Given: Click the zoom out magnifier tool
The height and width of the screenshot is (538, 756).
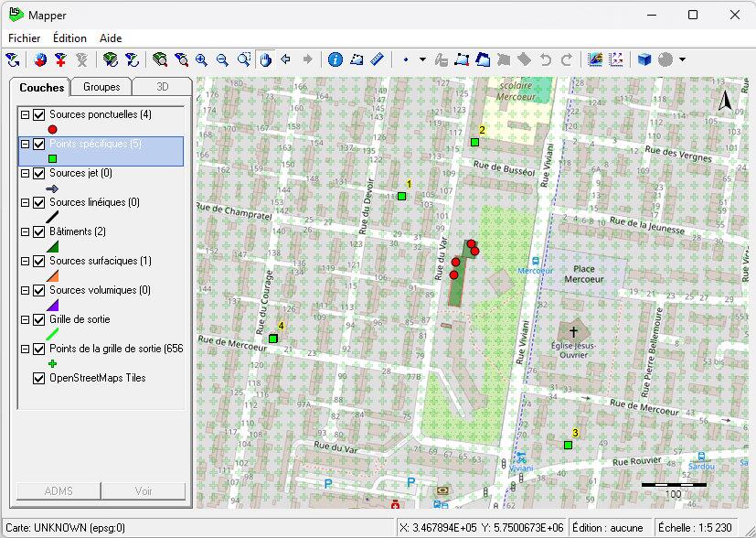Looking at the screenshot, I should pos(222,59).
